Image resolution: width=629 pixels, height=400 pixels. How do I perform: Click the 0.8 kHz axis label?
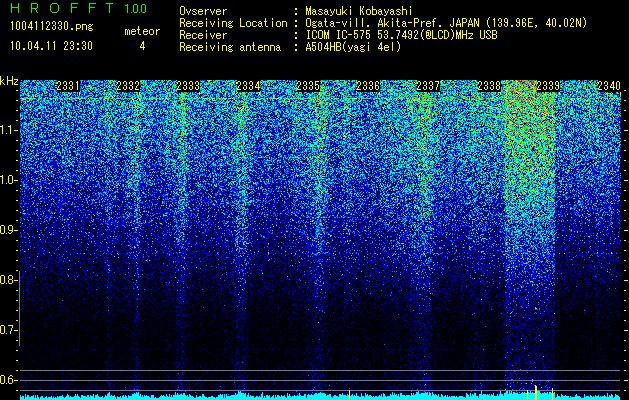pos(8,280)
